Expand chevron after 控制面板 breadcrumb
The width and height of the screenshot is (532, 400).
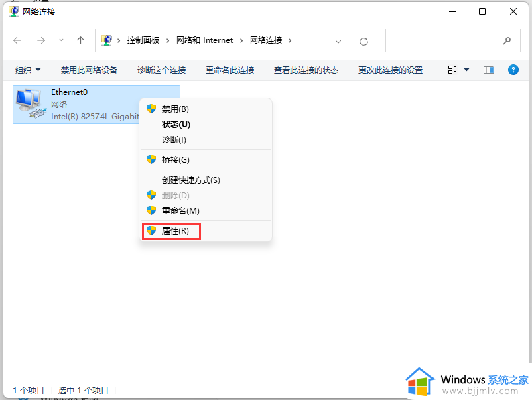tap(168, 41)
